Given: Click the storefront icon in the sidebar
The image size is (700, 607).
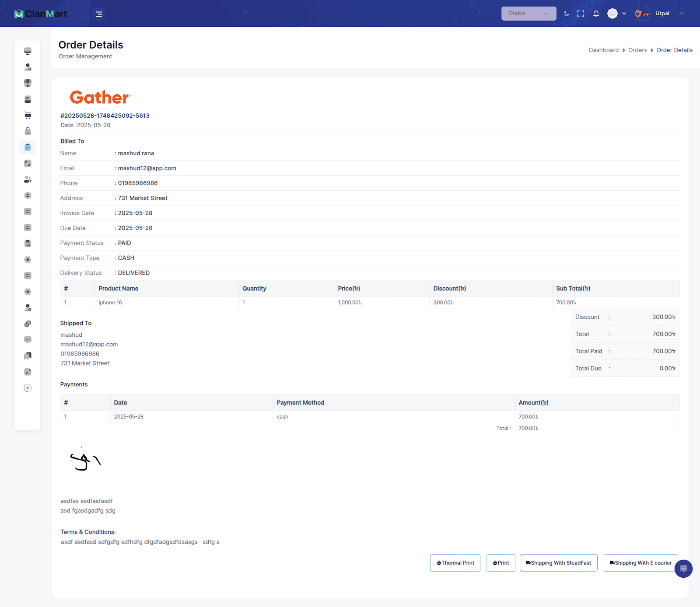Looking at the screenshot, I should tap(28, 83).
